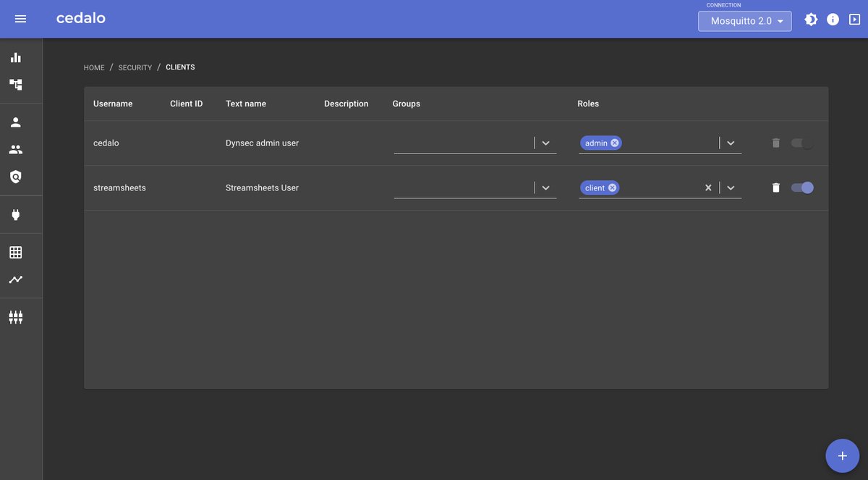Screen dimensions: 868x480
Task: Open the Groups people icon in sidebar
Action: (x=16, y=149)
